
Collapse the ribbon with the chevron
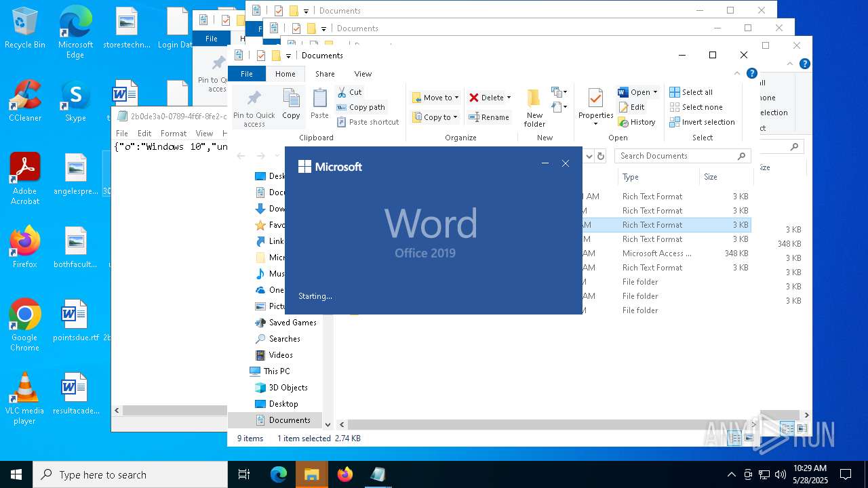pos(737,74)
